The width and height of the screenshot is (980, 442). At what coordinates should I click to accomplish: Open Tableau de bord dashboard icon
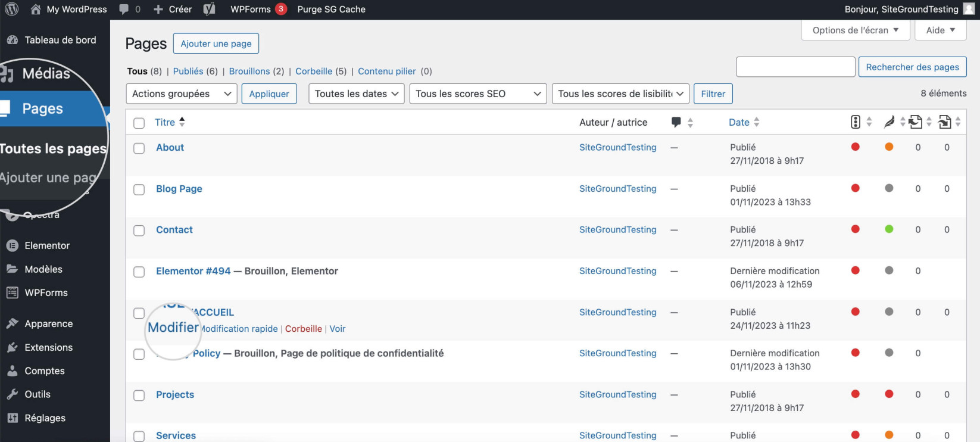(x=12, y=40)
